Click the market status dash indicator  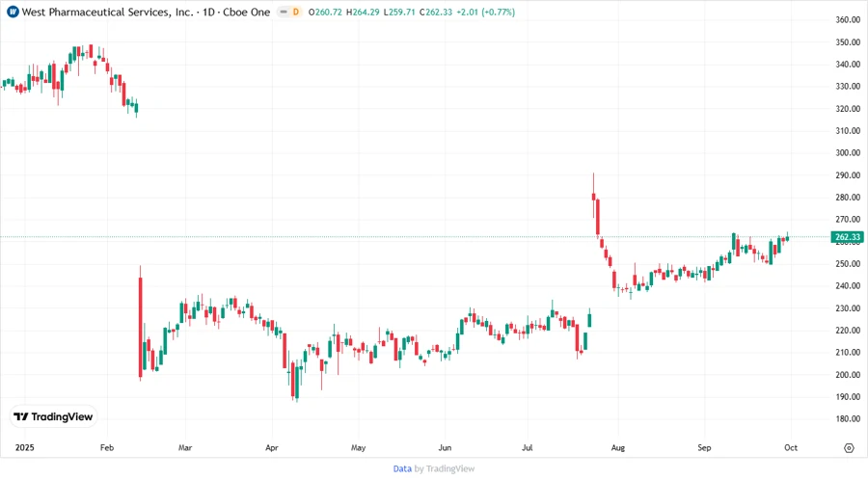click(x=282, y=12)
